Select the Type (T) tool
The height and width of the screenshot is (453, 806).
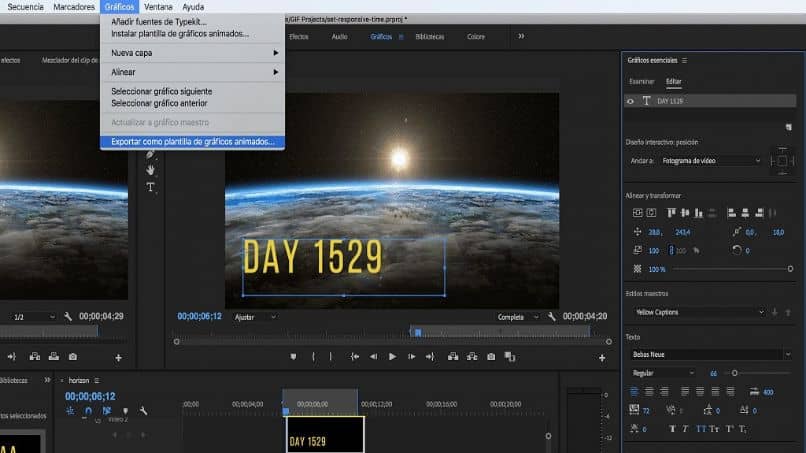pos(151,187)
